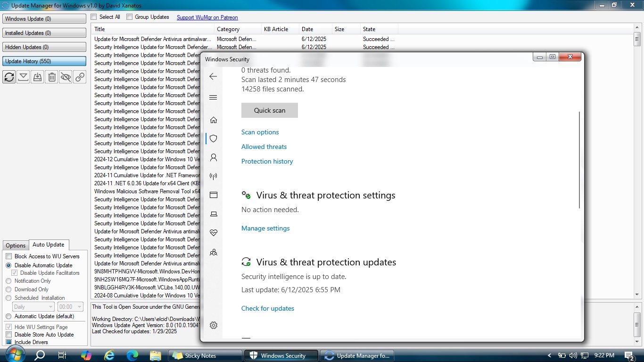644x362 pixels.
Task: Select Automatic Update (default) radio button
Action: pyautogui.click(x=8, y=316)
